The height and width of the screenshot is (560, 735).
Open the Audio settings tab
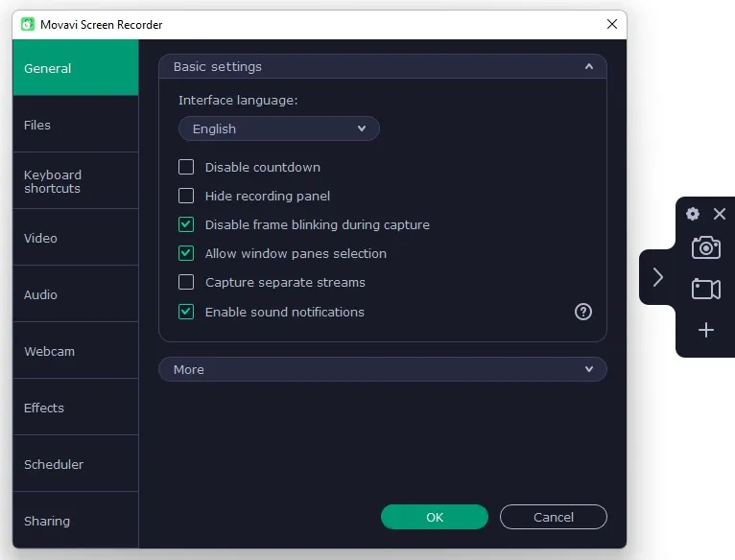coord(76,294)
